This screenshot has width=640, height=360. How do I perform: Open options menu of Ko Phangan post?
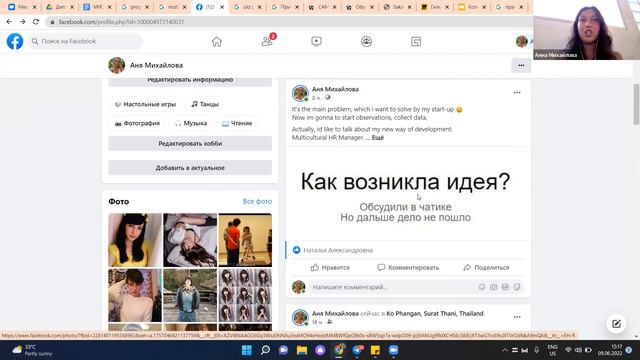click(x=517, y=317)
